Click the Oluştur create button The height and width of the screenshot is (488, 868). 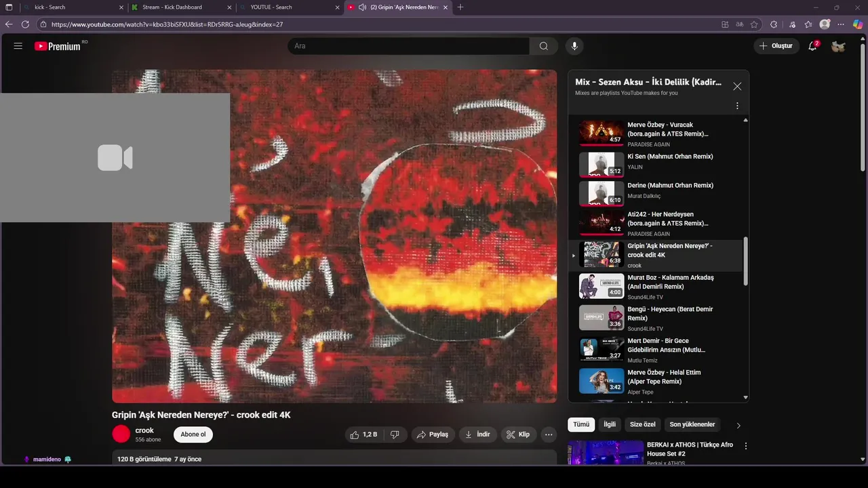click(x=776, y=46)
